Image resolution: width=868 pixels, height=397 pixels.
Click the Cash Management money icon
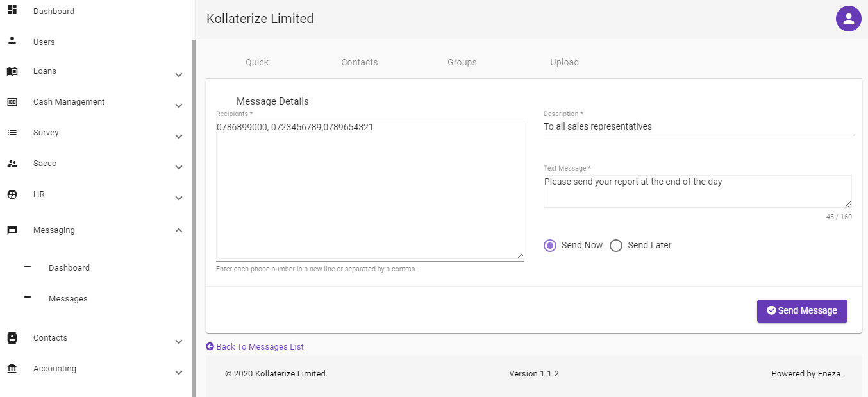pyautogui.click(x=12, y=102)
